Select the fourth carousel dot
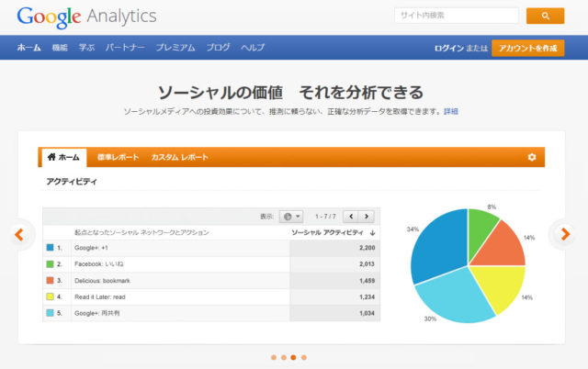Image resolution: width=588 pixels, height=369 pixels. tap(304, 357)
